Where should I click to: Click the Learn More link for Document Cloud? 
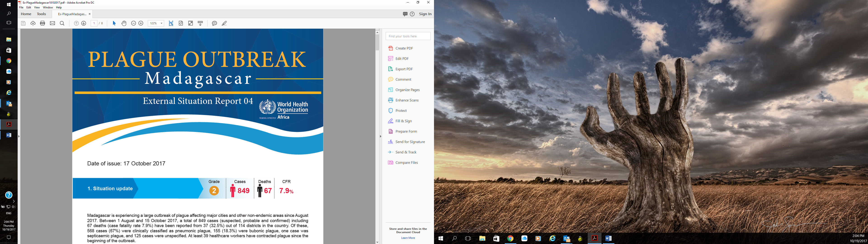(x=408, y=238)
